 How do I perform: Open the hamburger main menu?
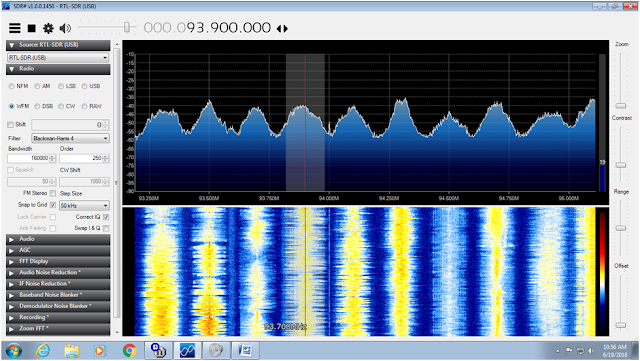click(15, 28)
